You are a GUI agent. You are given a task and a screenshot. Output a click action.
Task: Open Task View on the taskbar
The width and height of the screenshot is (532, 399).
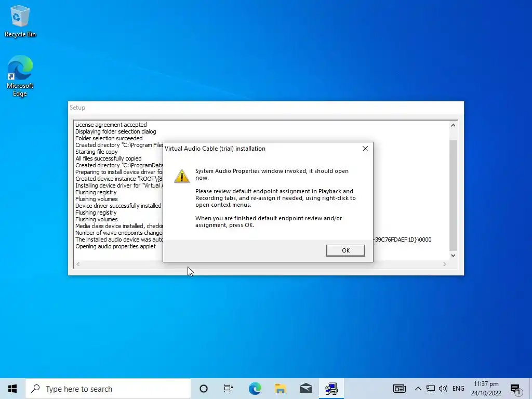(x=229, y=389)
